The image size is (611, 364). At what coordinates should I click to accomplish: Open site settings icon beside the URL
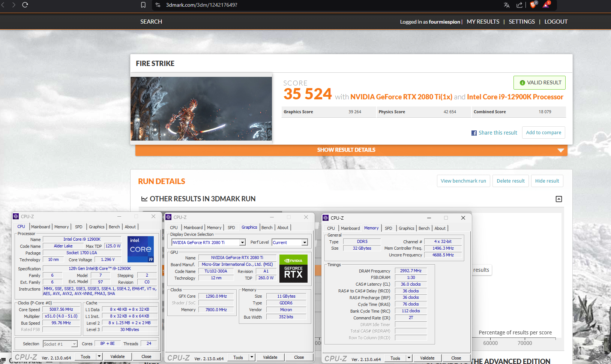pyautogui.click(x=158, y=5)
